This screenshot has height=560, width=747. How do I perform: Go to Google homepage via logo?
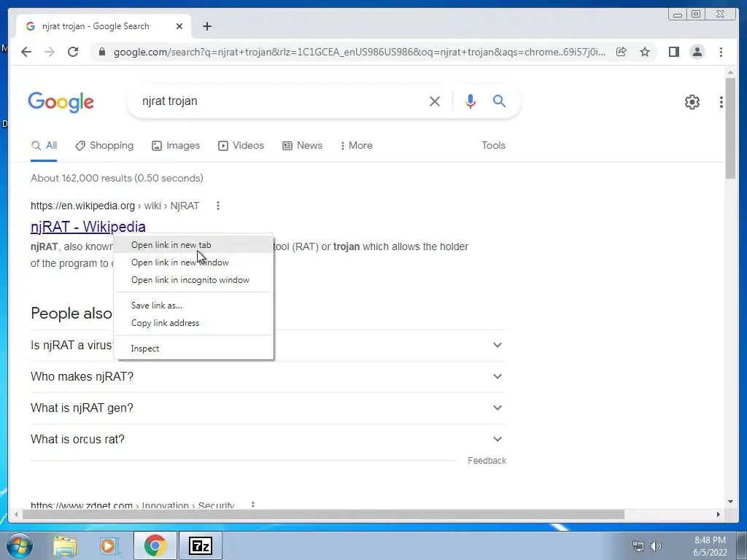click(61, 102)
